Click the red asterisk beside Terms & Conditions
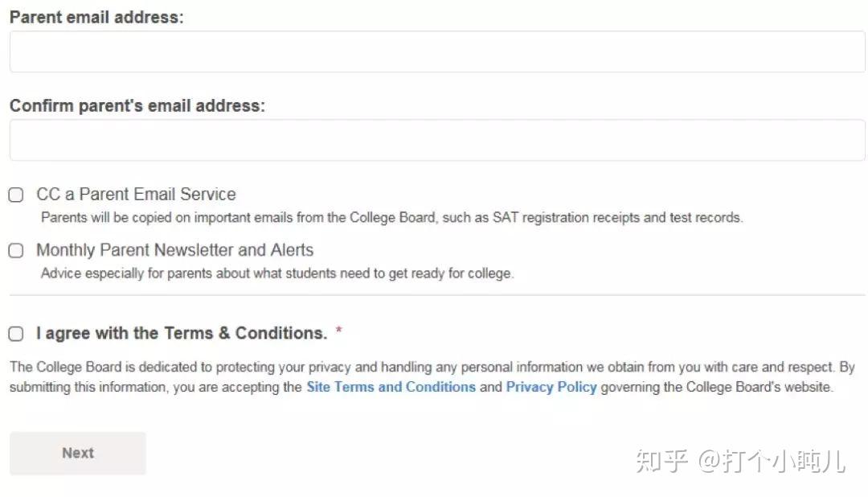868x497 pixels. 338,331
